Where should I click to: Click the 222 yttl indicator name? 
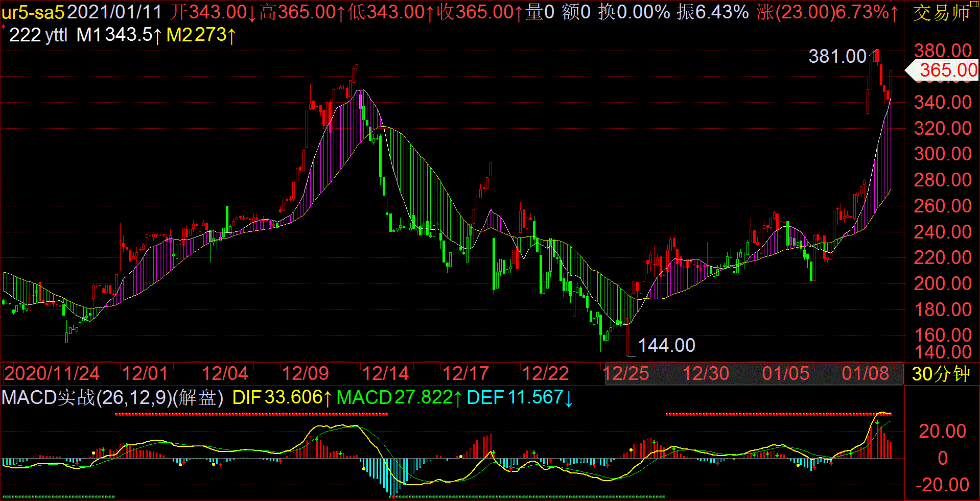(x=38, y=35)
